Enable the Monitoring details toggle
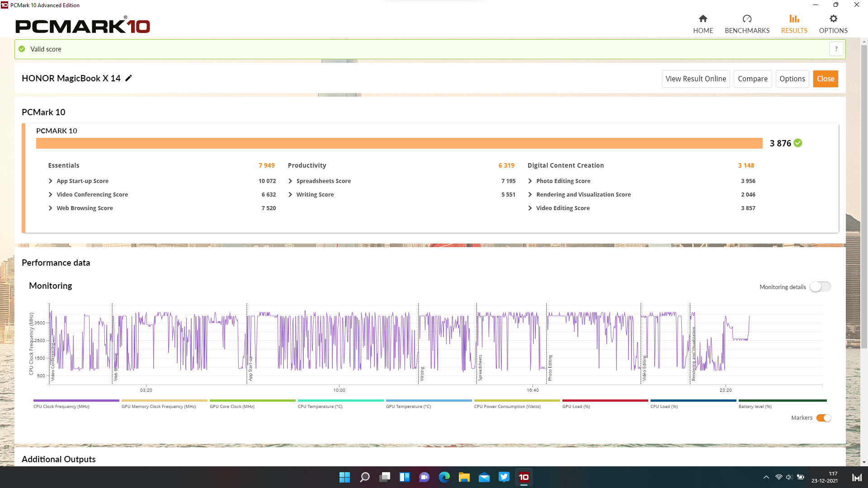Screen dimensions: 868x488 pyautogui.click(x=820, y=287)
